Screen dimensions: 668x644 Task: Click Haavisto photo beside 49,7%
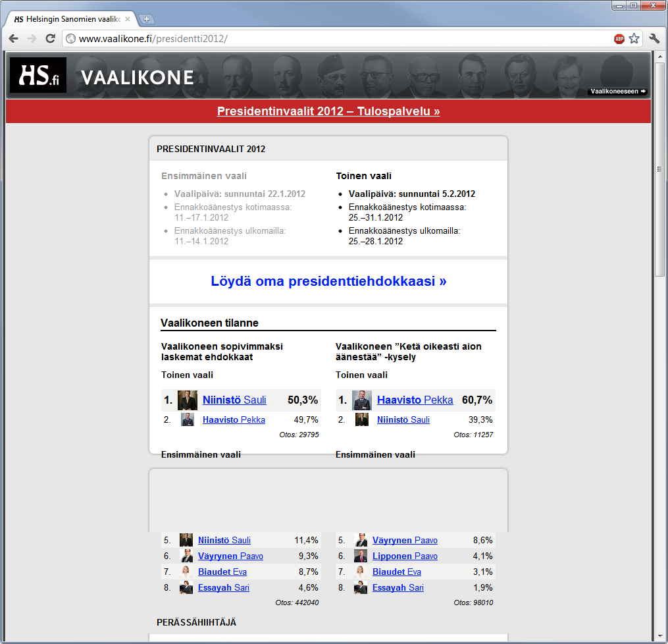coord(188,420)
